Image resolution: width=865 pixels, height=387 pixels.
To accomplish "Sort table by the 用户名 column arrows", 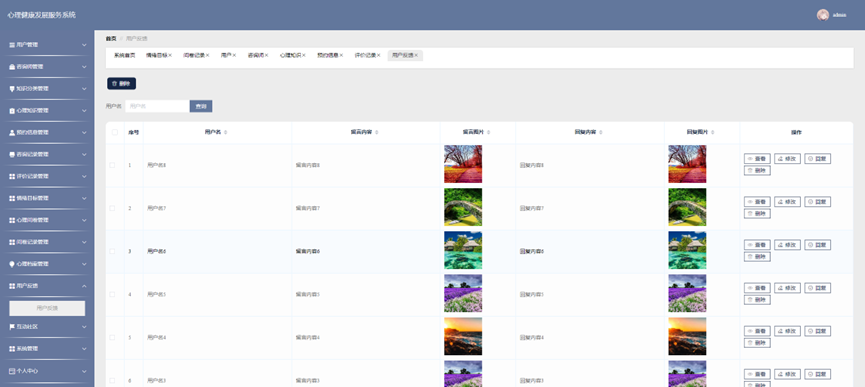I will (226, 132).
